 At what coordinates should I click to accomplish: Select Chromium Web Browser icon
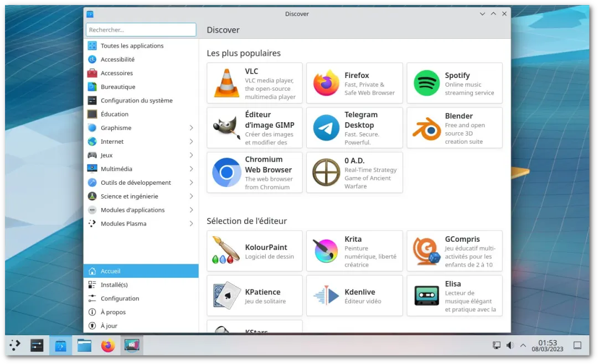coord(226,172)
